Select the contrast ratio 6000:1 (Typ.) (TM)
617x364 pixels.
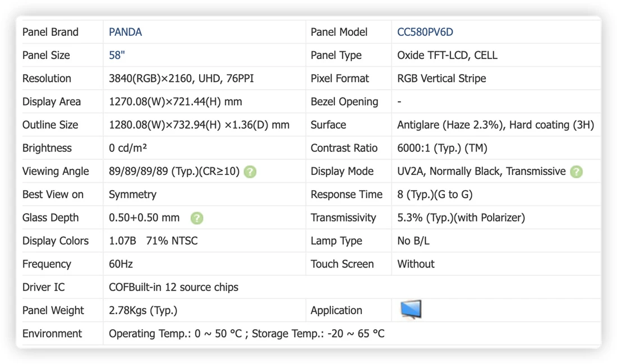(443, 148)
